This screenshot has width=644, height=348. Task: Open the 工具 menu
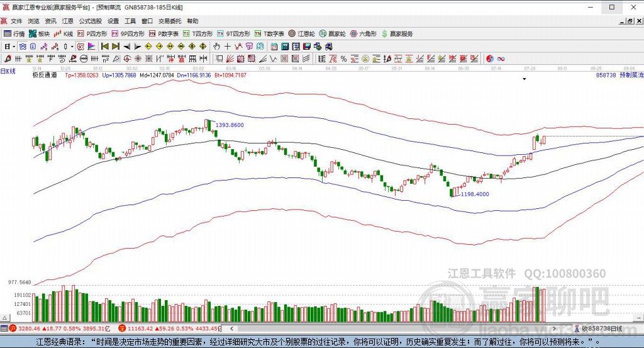pyautogui.click(x=130, y=21)
